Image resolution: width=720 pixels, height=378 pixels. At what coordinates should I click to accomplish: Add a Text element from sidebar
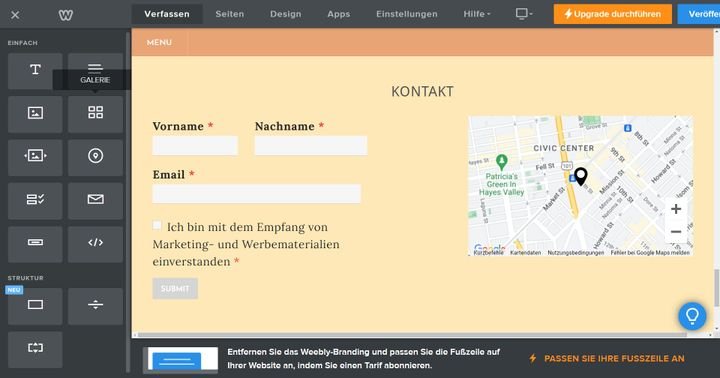[x=35, y=71]
